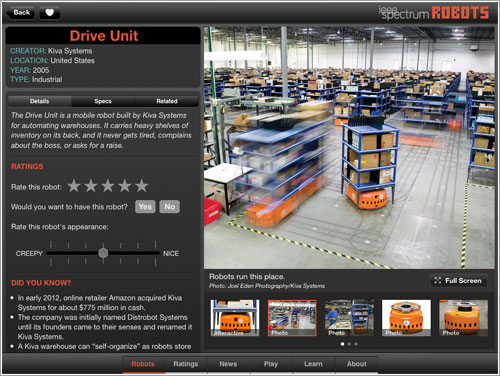
Task: Select the Details tab
Action: point(39,101)
